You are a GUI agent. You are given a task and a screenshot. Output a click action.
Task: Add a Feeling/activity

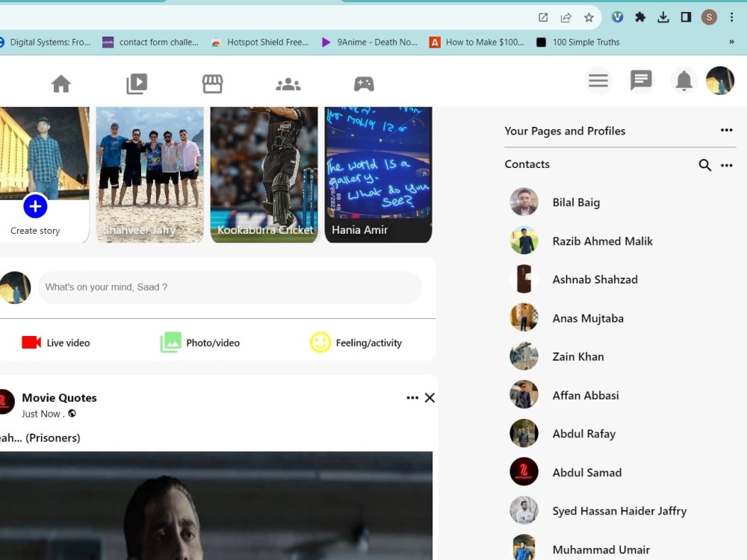pyautogui.click(x=357, y=342)
